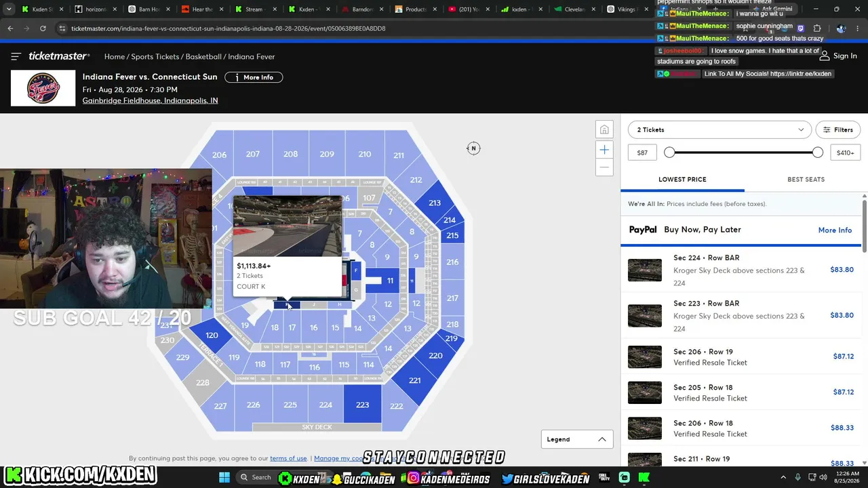Switch to the Best Seats tab

tap(806, 180)
